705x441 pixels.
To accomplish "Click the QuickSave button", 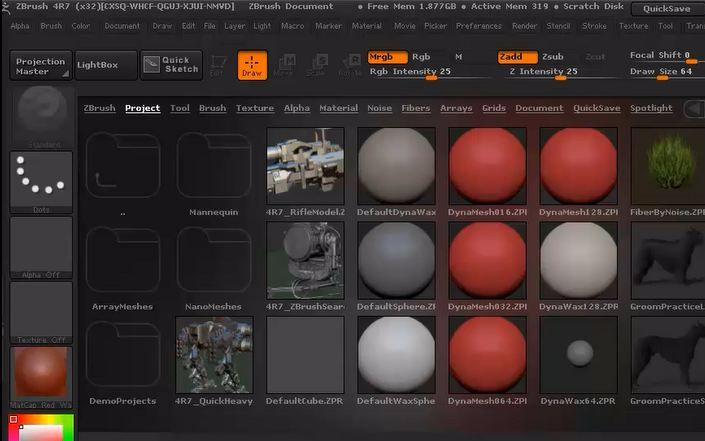I will coord(667,9).
